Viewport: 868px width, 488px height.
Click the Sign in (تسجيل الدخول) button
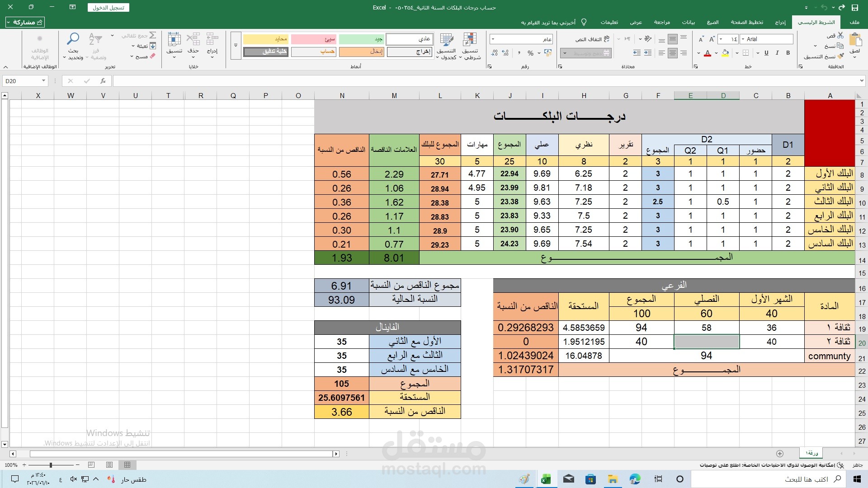pos(108,8)
